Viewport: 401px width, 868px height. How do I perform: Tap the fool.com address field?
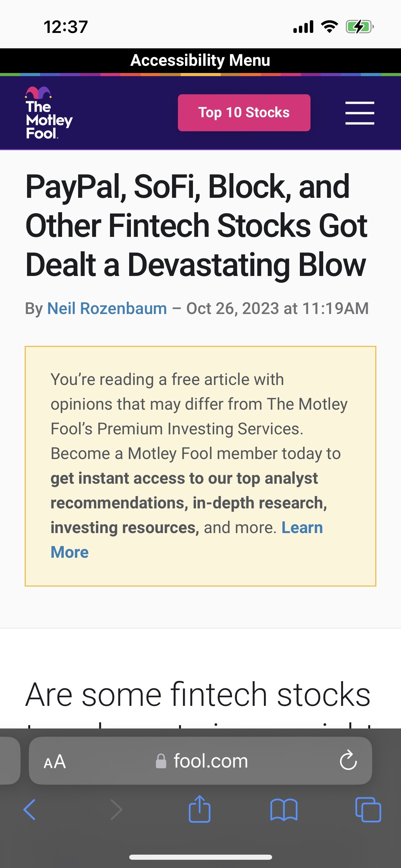(x=210, y=761)
